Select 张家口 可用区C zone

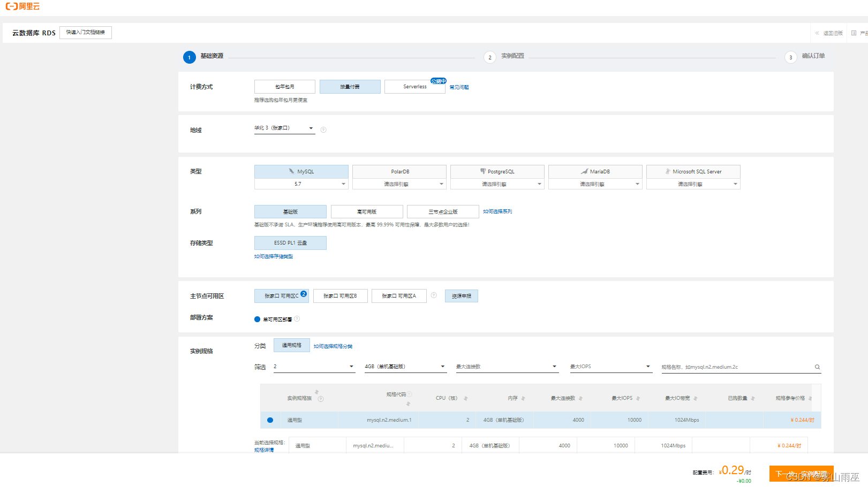(x=282, y=296)
